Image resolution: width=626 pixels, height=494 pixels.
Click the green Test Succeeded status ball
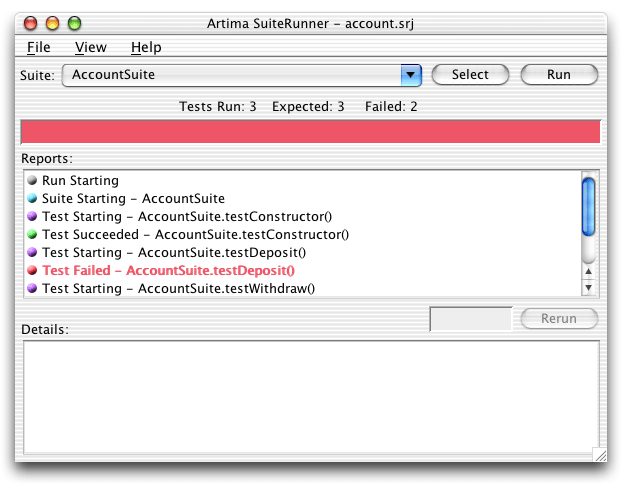point(32,234)
